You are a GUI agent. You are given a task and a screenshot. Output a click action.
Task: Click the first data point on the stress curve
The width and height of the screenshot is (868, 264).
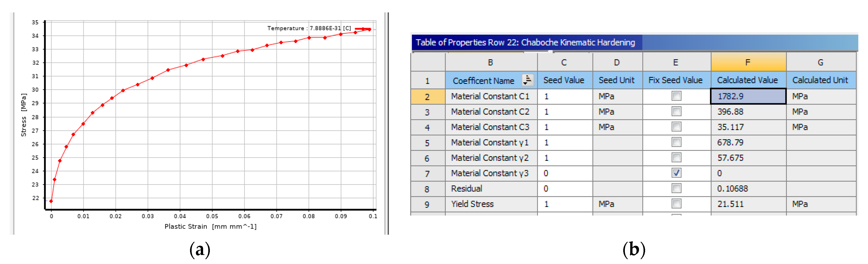(x=51, y=201)
